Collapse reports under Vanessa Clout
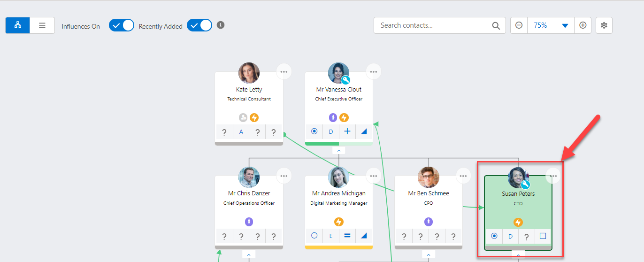 click(338, 151)
